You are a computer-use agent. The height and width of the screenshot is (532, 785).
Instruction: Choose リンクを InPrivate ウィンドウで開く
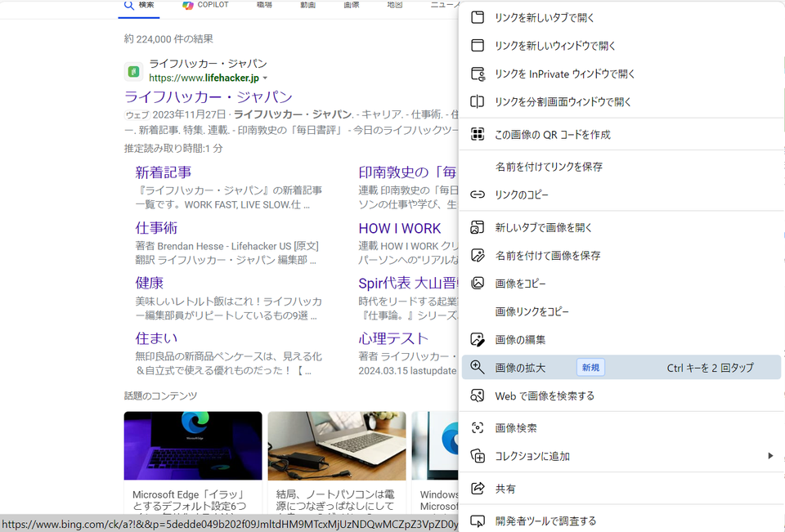621,74
